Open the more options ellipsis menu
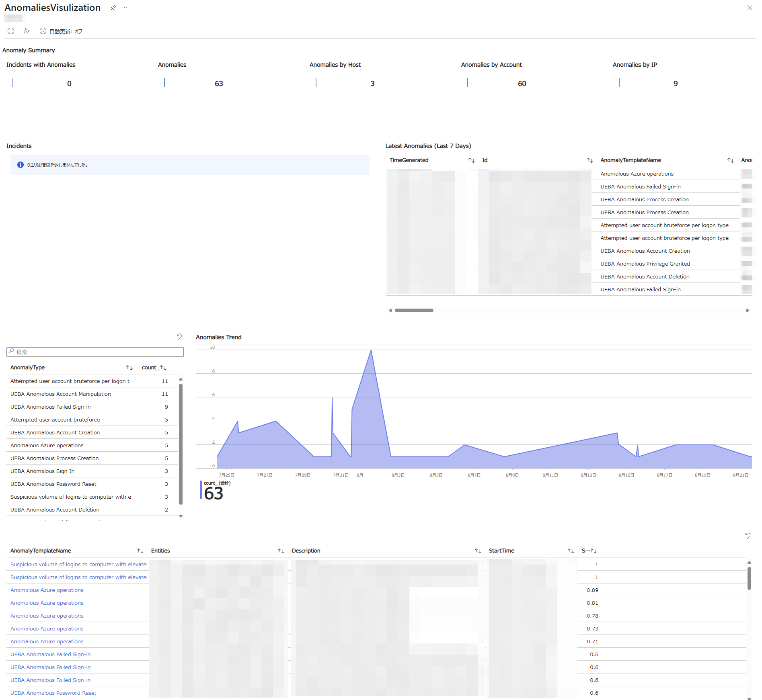 tap(126, 8)
